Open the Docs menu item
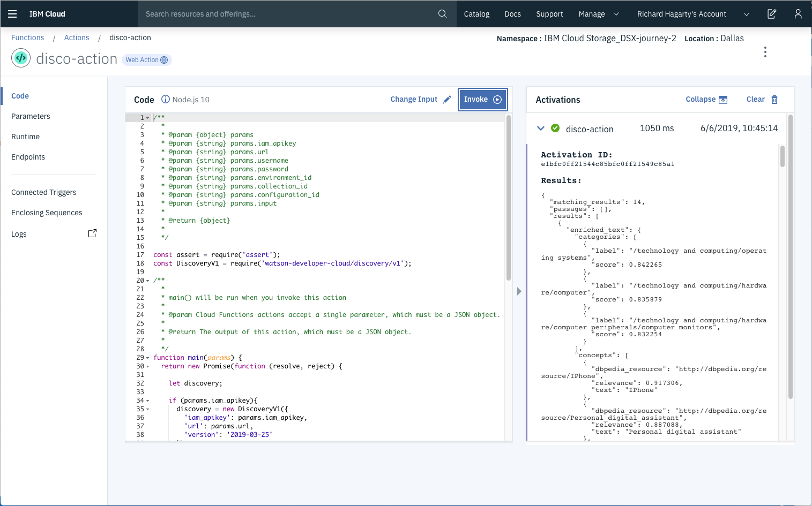This screenshot has width=812, height=506. point(512,14)
